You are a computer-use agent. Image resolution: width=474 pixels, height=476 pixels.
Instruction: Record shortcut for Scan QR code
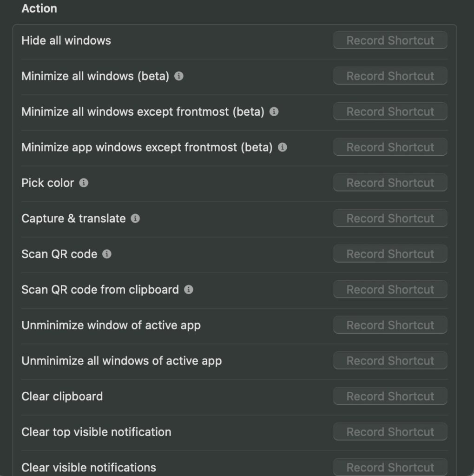pos(390,253)
